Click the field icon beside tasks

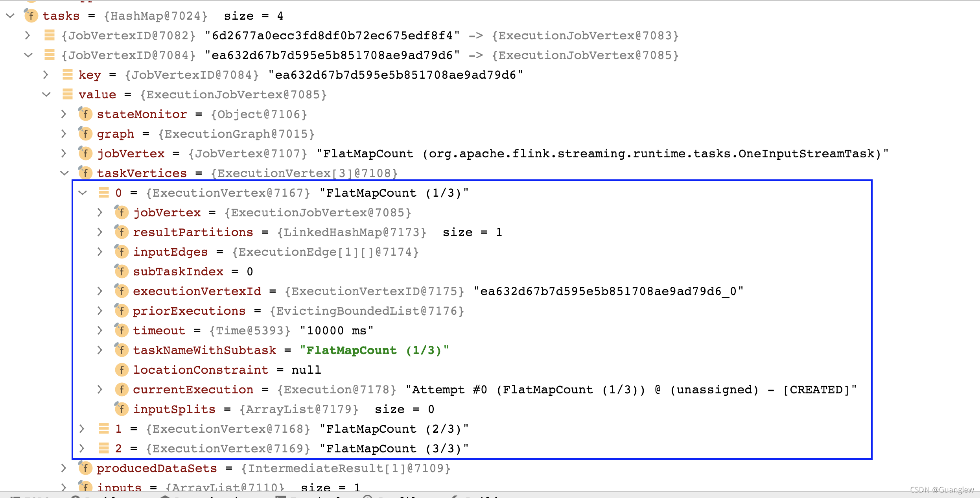click(31, 16)
